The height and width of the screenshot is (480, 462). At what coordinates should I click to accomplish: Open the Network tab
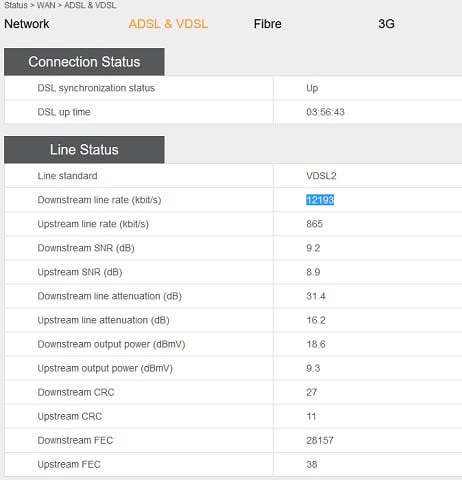coord(27,24)
